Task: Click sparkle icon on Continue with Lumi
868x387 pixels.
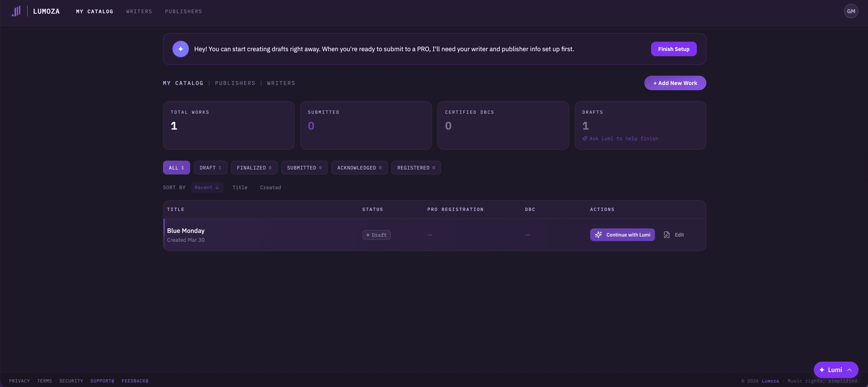Action: coord(598,235)
